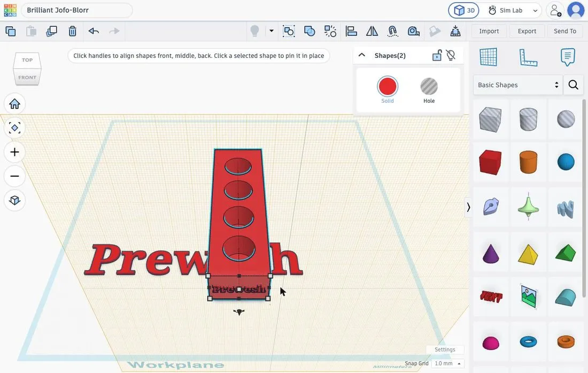588x373 pixels.
Task: Click the Send To button
Action: coord(565,31)
